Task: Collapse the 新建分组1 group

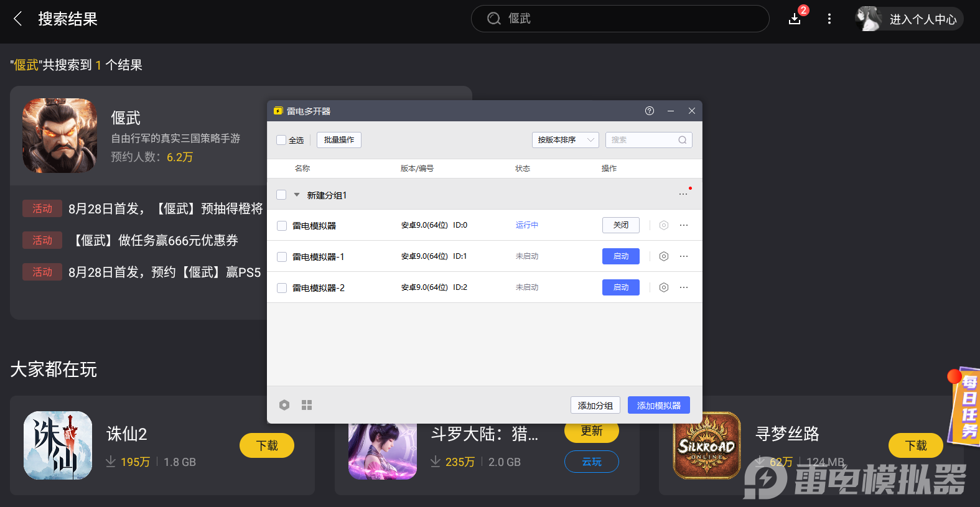Action: 297,195
